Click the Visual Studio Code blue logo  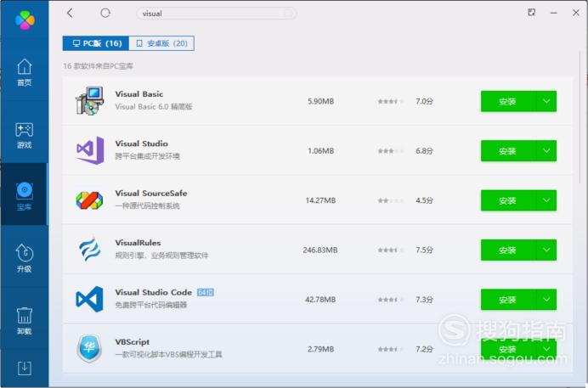89,299
